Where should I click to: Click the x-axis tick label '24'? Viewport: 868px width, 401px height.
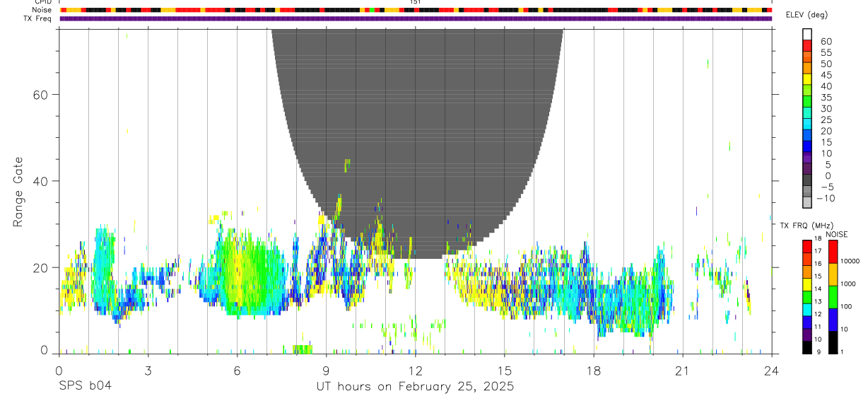tap(771, 370)
